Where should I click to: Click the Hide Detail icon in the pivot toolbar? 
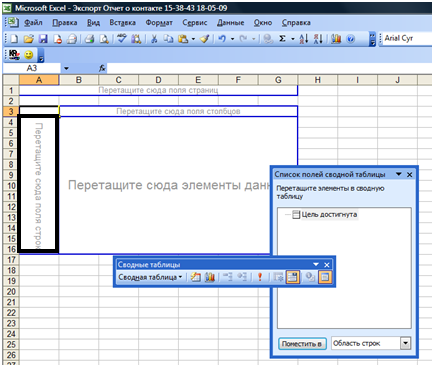pyautogui.click(x=228, y=277)
